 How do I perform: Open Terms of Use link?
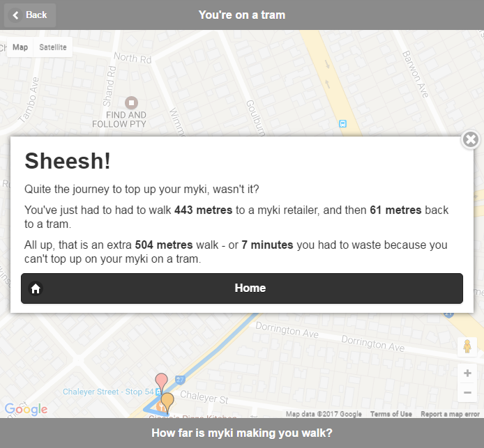(391, 414)
